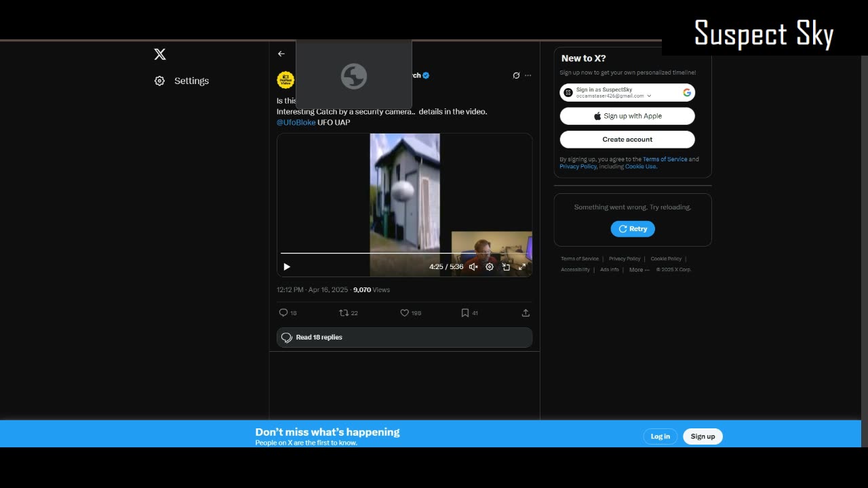The image size is (868, 488).
Task: Click Log in on the bottom banner
Action: pyautogui.click(x=660, y=436)
